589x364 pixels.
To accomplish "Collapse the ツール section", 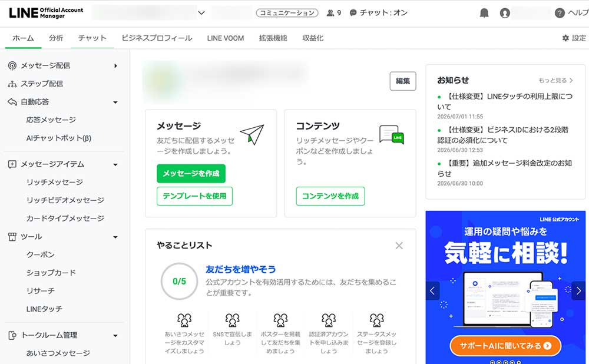I will point(115,237).
